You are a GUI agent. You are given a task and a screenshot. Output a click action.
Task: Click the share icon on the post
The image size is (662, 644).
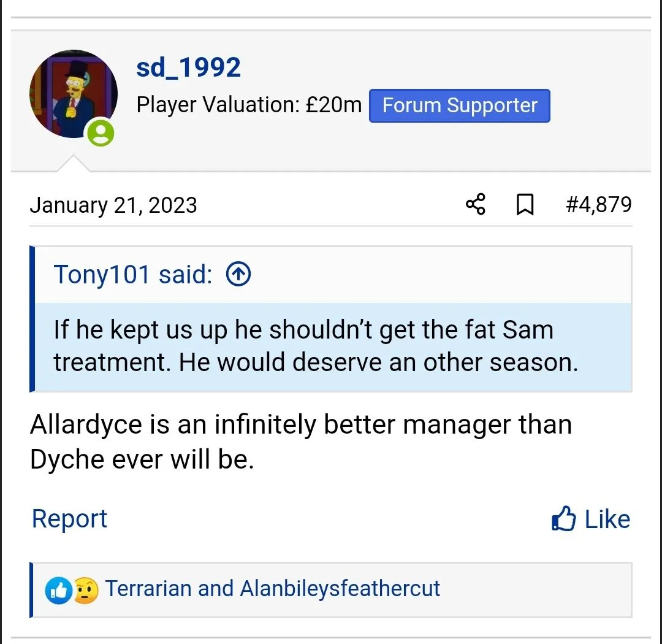[x=475, y=204]
